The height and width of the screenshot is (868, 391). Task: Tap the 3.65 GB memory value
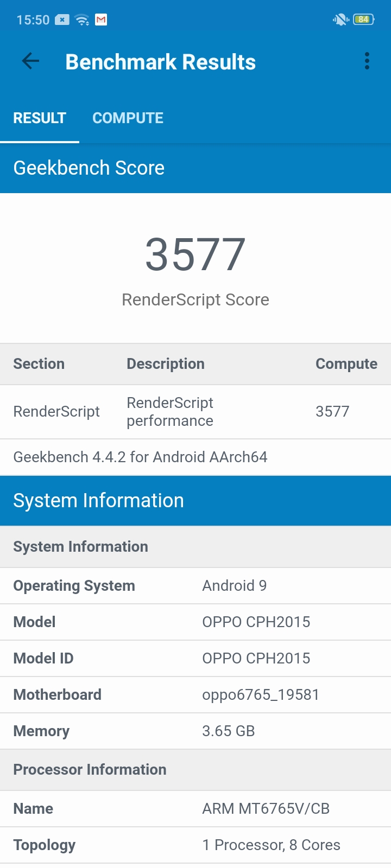point(229,731)
